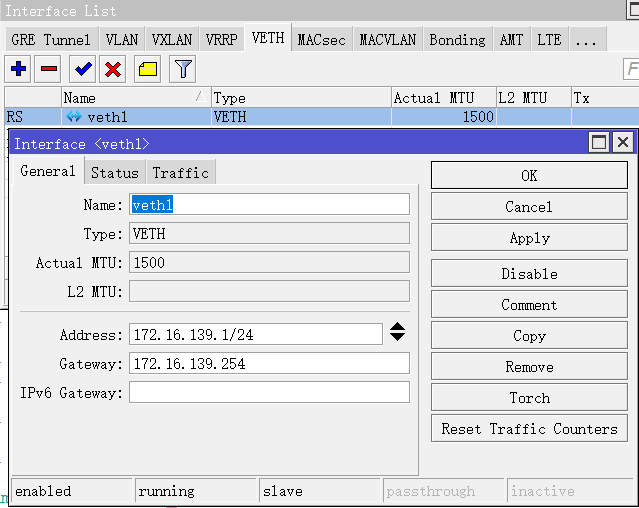Click the yellow Comment note icon
639x508 pixels.
pos(148,69)
